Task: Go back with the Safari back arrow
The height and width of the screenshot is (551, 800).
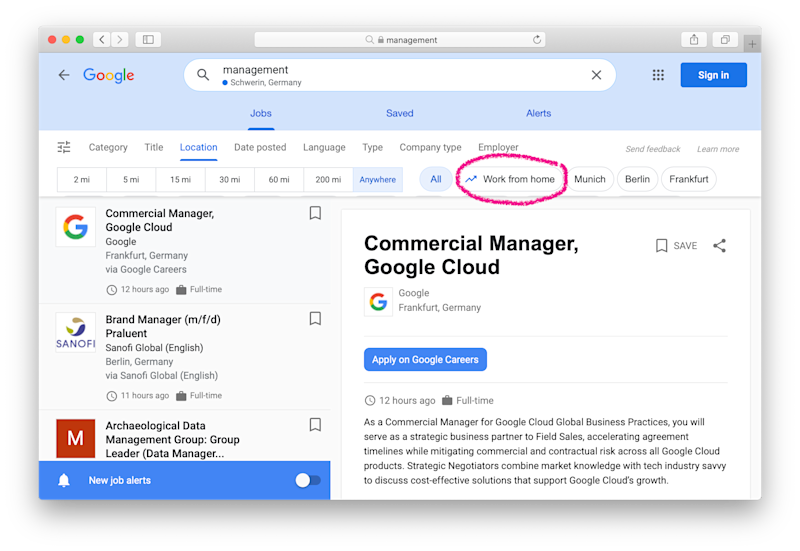Action: (102, 40)
